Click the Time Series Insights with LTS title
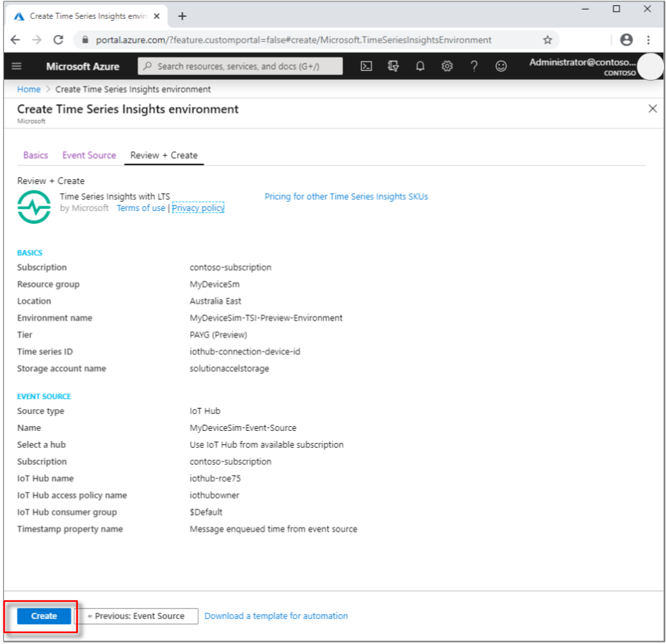This screenshot has width=666, height=644. tap(114, 197)
